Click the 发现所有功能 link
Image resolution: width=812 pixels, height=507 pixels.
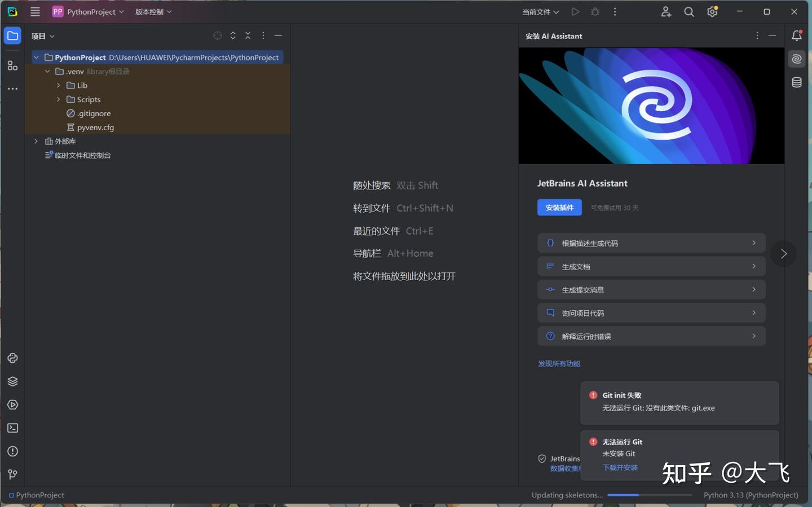point(559,363)
